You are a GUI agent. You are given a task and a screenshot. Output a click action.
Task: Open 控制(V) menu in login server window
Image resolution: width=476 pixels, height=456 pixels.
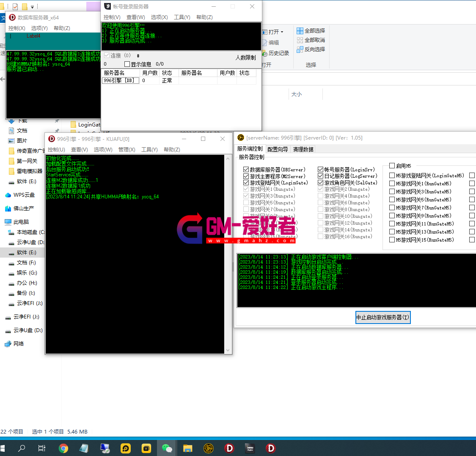click(x=112, y=17)
